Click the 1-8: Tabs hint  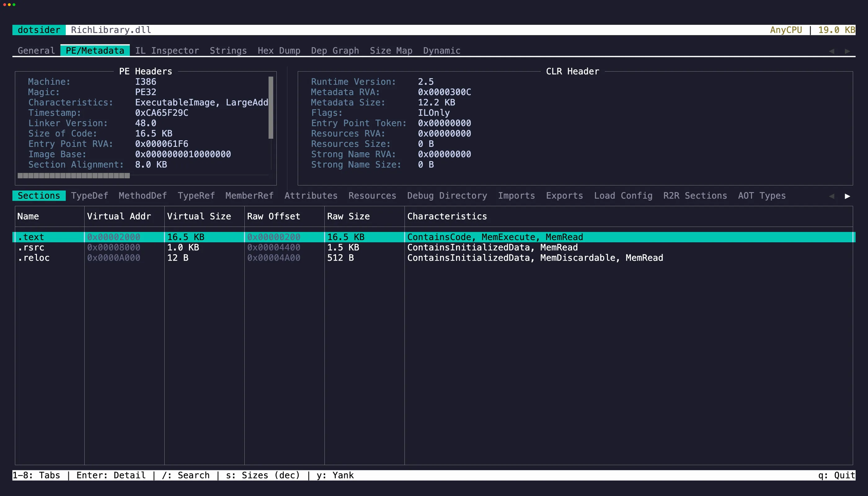pyautogui.click(x=36, y=476)
